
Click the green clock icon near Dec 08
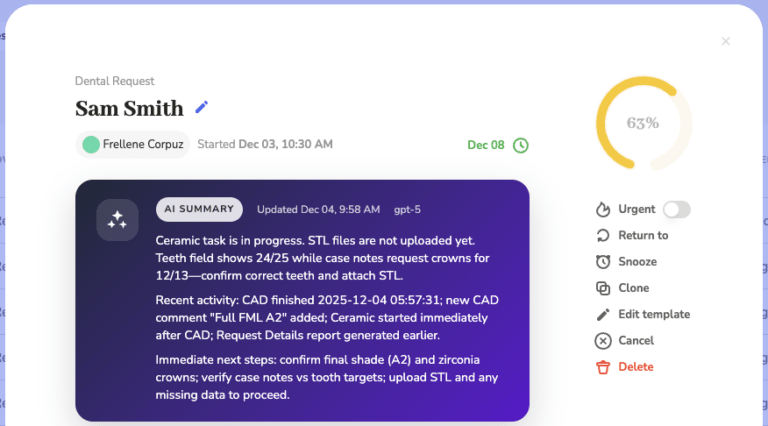point(521,145)
